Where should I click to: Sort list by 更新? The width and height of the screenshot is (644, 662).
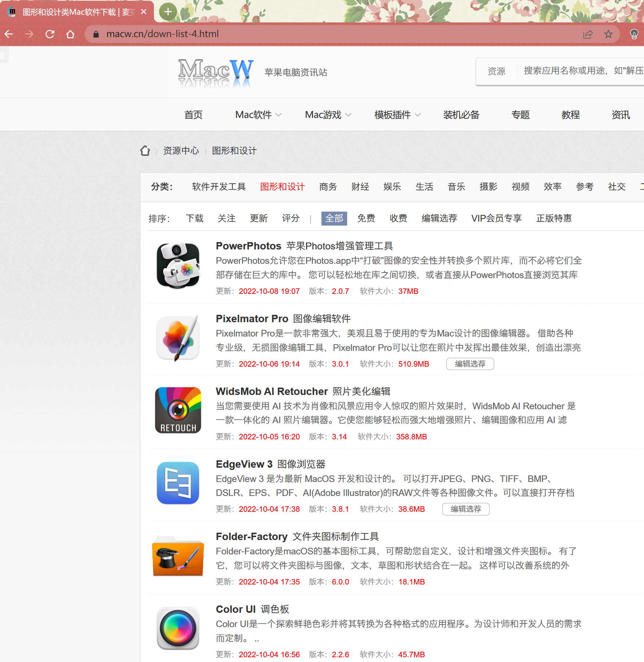(259, 219)
